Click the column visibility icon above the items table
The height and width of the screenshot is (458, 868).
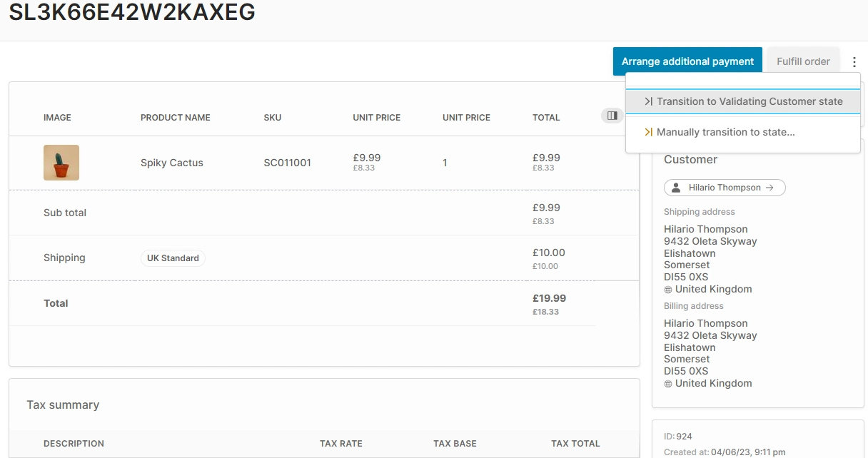612,115
